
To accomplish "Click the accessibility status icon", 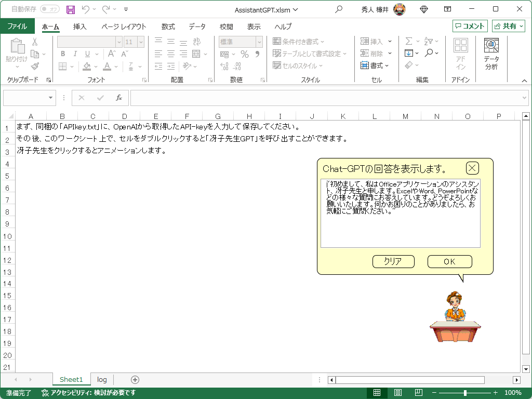I will pos(45,393).
